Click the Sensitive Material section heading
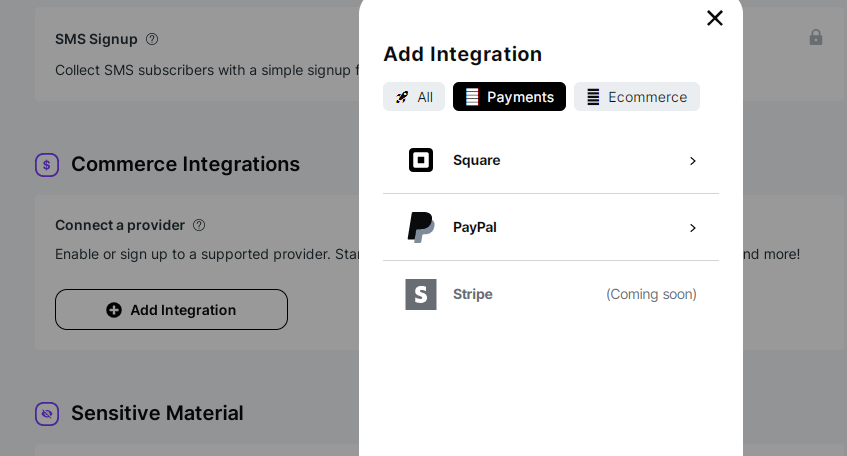847x456 pixels. 157,413
